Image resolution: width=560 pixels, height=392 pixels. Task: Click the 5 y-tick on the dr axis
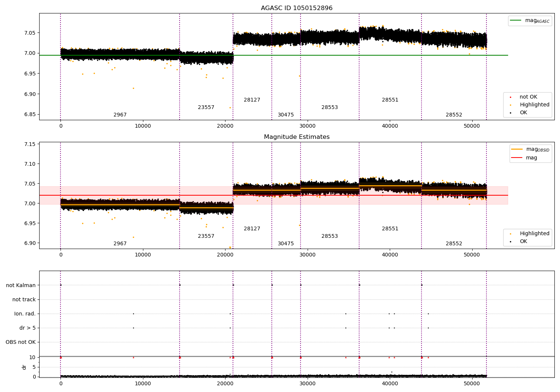(34, 367)
